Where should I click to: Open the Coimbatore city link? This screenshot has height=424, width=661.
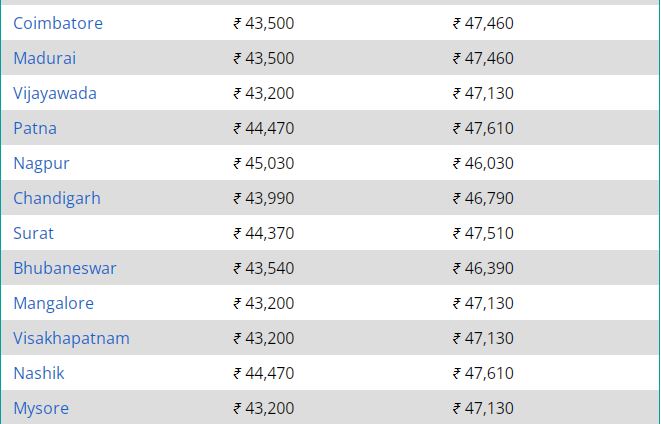tap(58, 23)
